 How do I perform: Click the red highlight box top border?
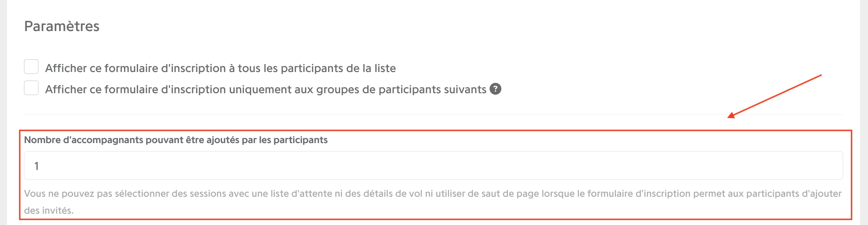(x=435, y=131)
